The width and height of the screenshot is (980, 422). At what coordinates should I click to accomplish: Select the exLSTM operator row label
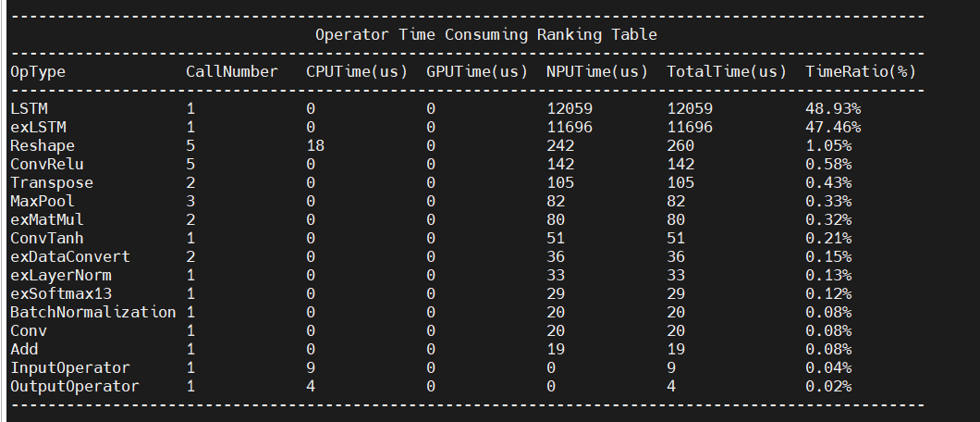(x=38, y=128)
